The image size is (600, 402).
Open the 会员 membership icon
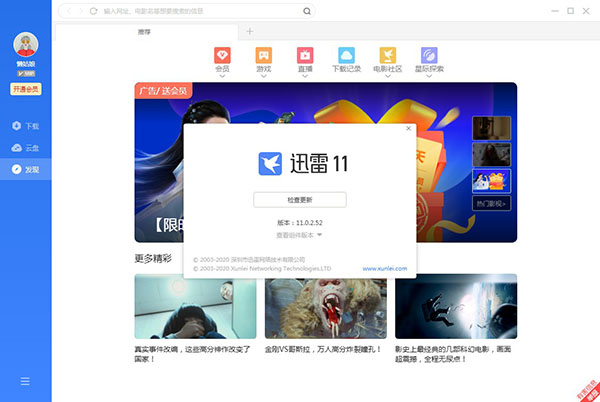click(x=222, y=55)
